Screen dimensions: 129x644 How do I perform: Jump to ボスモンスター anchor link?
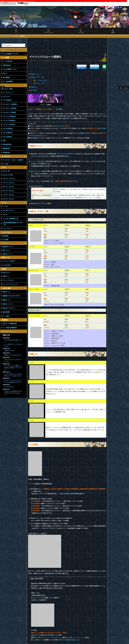pos(41,83)
